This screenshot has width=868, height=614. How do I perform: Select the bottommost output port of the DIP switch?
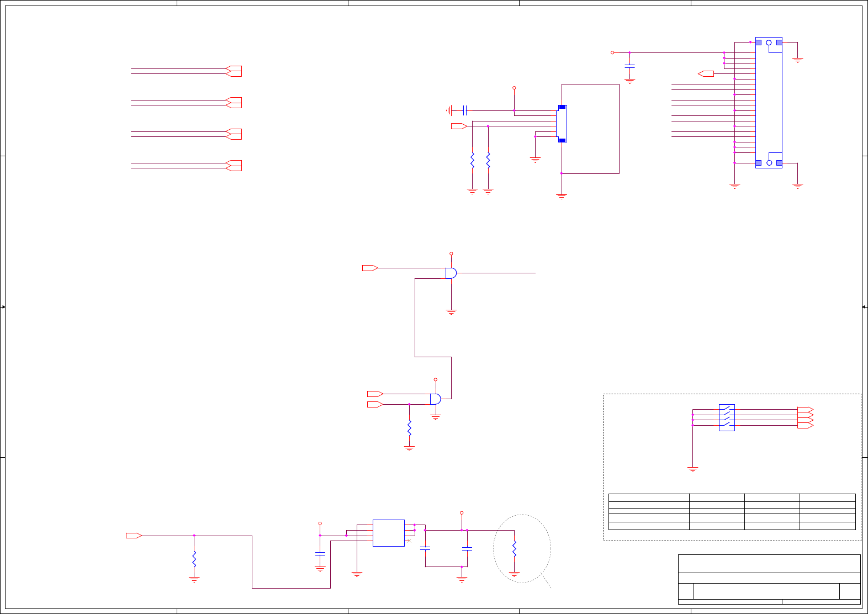point(806,426)
